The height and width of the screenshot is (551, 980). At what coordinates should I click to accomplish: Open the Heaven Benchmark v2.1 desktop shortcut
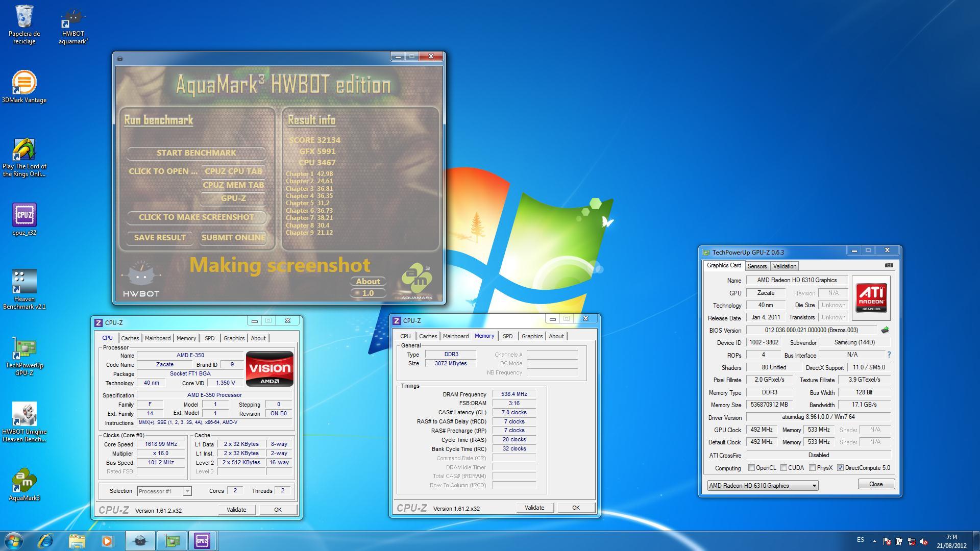(x=24, y=289)
